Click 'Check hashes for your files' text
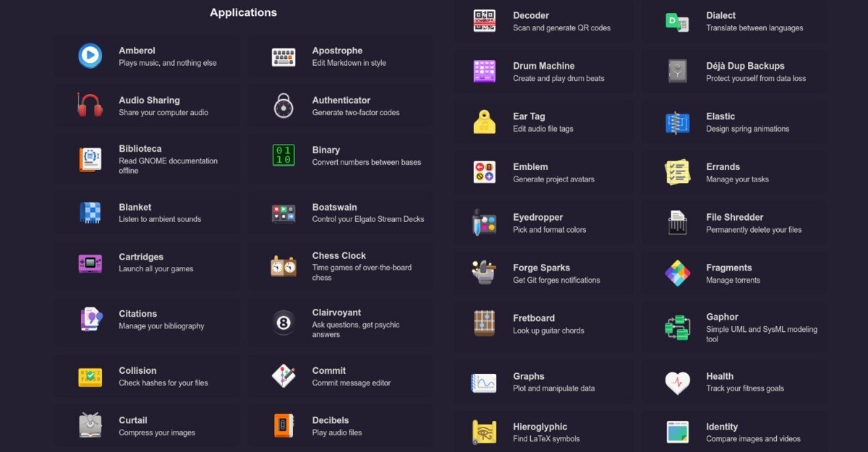The height and width of the screenshot is (452, 868). 163,383
